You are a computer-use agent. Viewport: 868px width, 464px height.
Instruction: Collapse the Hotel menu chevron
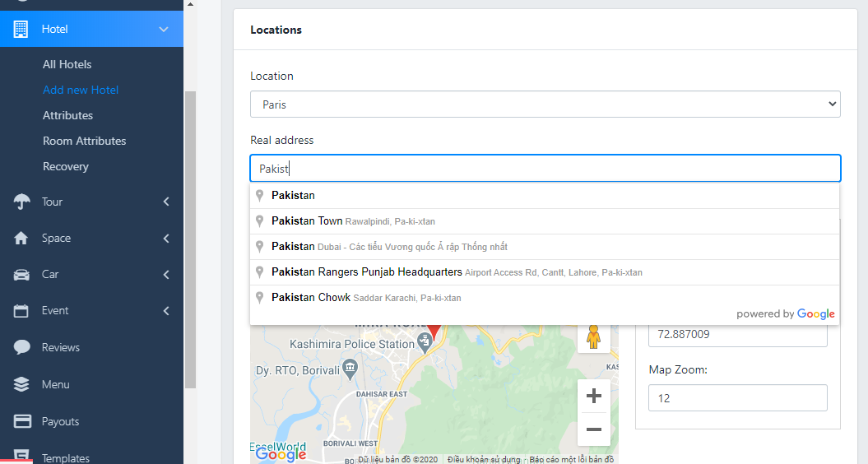coord(164,30)
